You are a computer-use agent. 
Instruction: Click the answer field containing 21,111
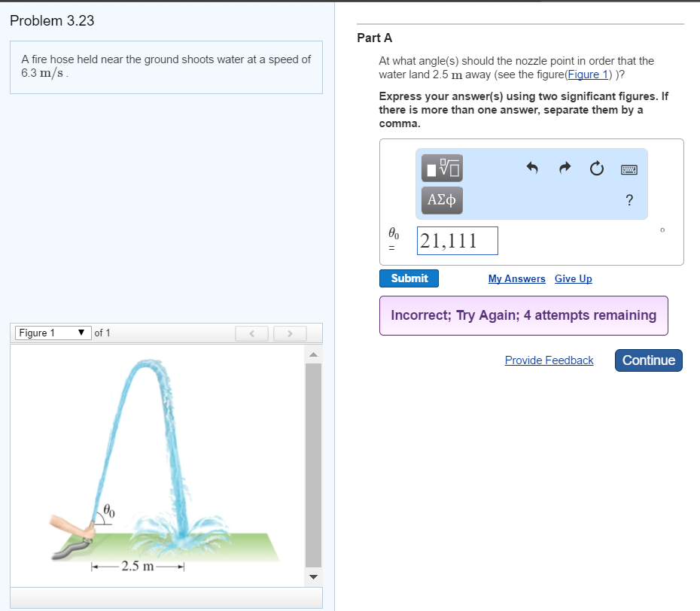[x=457, y=241]
